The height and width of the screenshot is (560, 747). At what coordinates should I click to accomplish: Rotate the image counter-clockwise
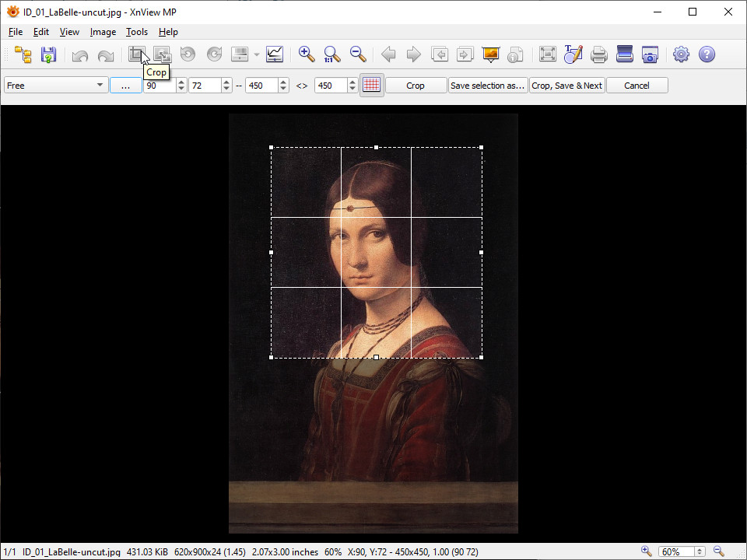(188, 54)
